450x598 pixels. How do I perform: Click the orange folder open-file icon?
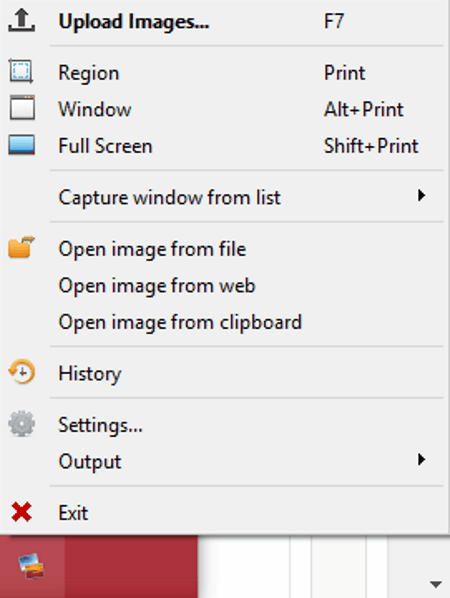(21, 247)
